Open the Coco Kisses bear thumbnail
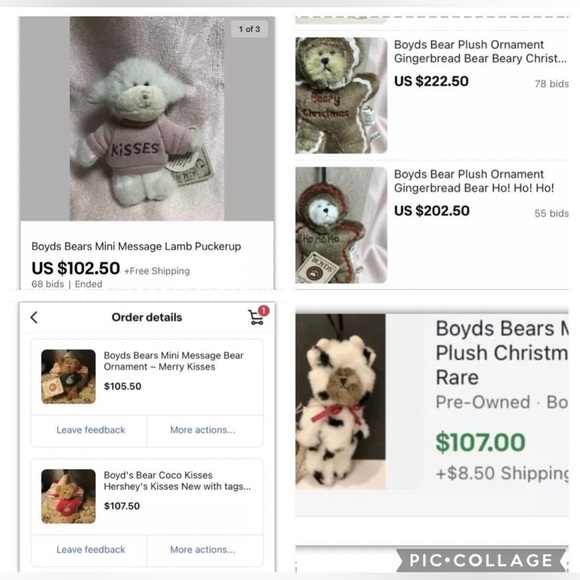The width and height of the screenshot is (580, 580). point(68,496)
